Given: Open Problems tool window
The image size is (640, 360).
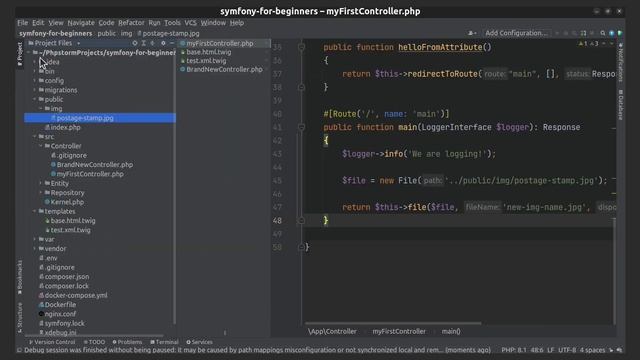Looking at the screenshot, I should point(127,342).
